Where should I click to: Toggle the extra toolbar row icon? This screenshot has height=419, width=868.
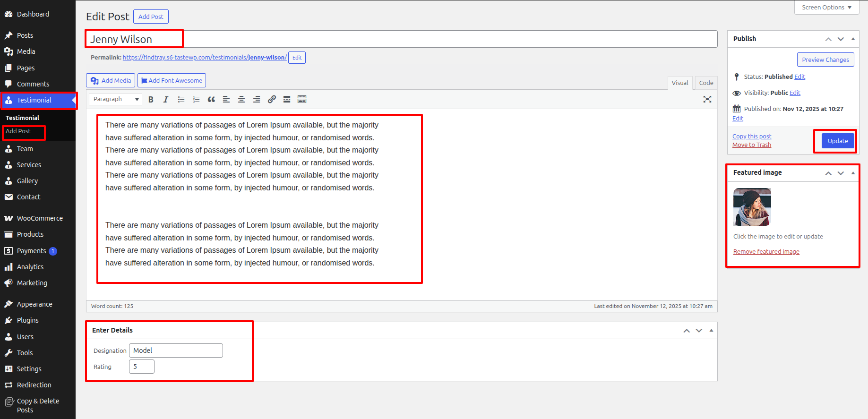(302, 99)
